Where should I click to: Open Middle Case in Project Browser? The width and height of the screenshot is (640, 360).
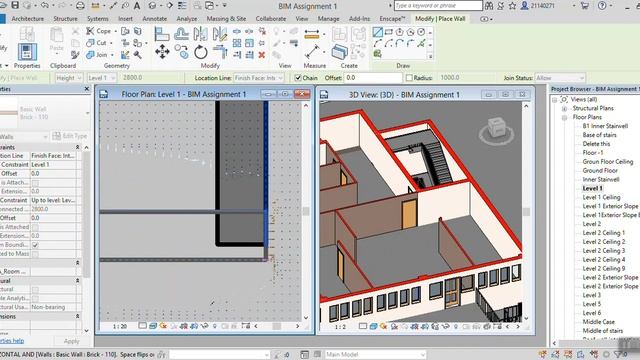(598, 322)
